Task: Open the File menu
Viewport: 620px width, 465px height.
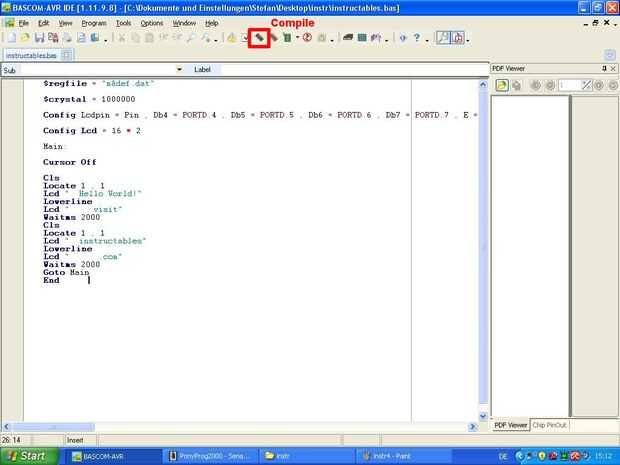Action: pos(23,23)
